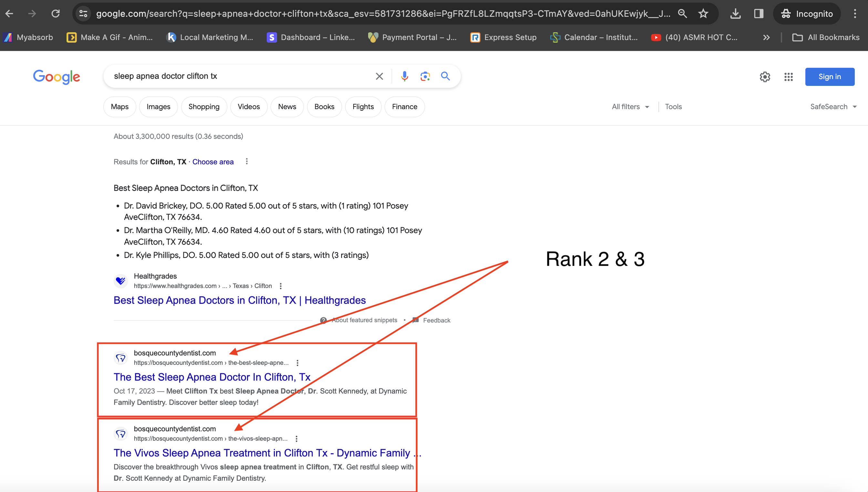The width and height of the screenshot is (868, 492).
Task: Click the browser forward arrow
Action: coord(32,14)
